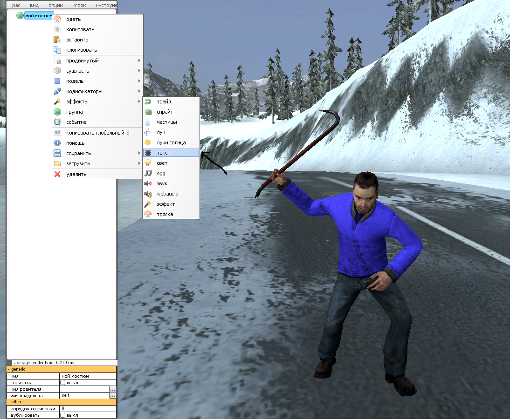The width and height of the screenshot is (510, 420).
Task: Click the globe icon beside 'группа'
Action: (57, 112)
